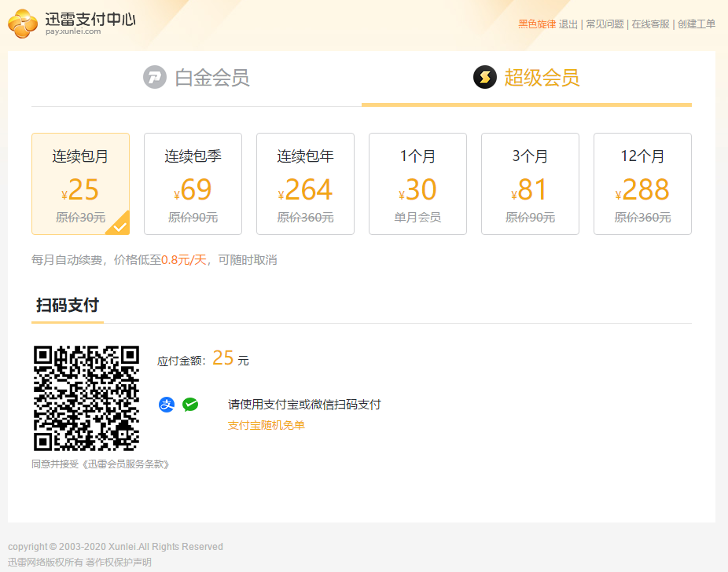Click the 创建工单 link

pyautogui.click(x=697, y=24)
